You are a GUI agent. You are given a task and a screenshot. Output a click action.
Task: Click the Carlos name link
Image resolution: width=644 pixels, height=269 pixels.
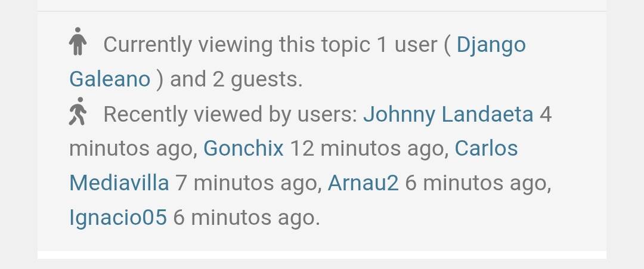[487, 149]
